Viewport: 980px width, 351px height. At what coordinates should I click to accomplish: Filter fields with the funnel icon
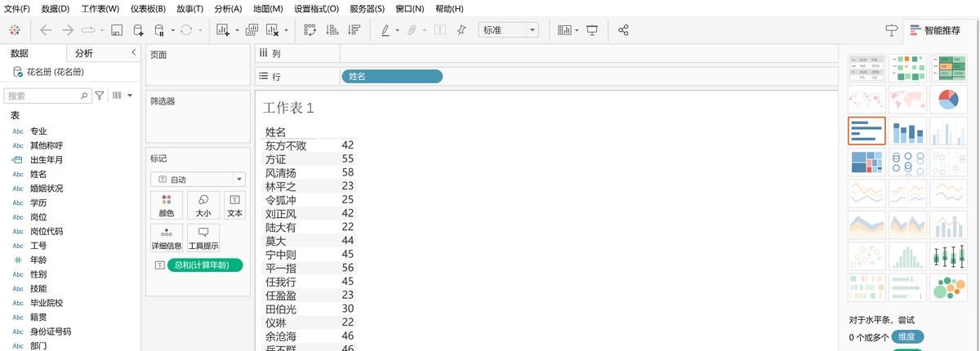(100, 96)
